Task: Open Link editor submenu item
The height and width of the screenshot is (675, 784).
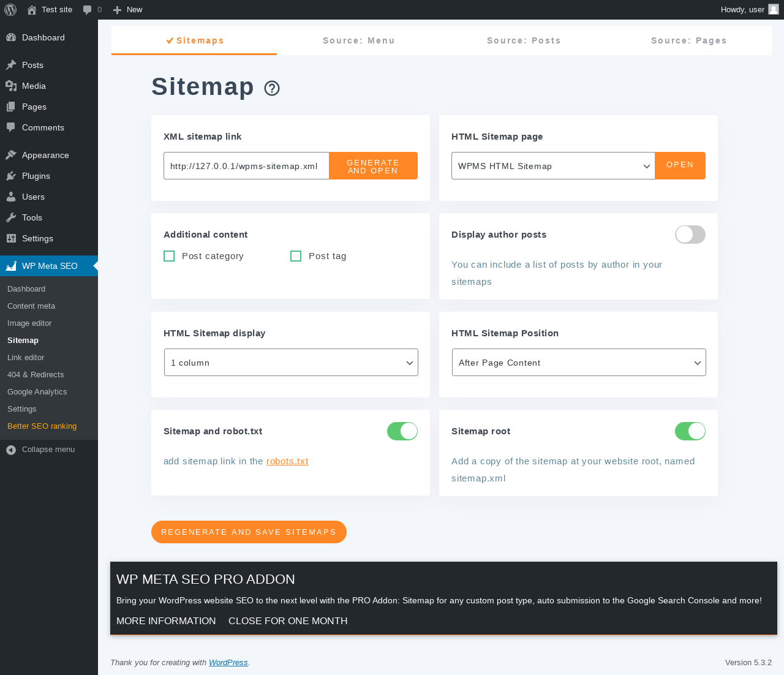Action: pos(26,358)
